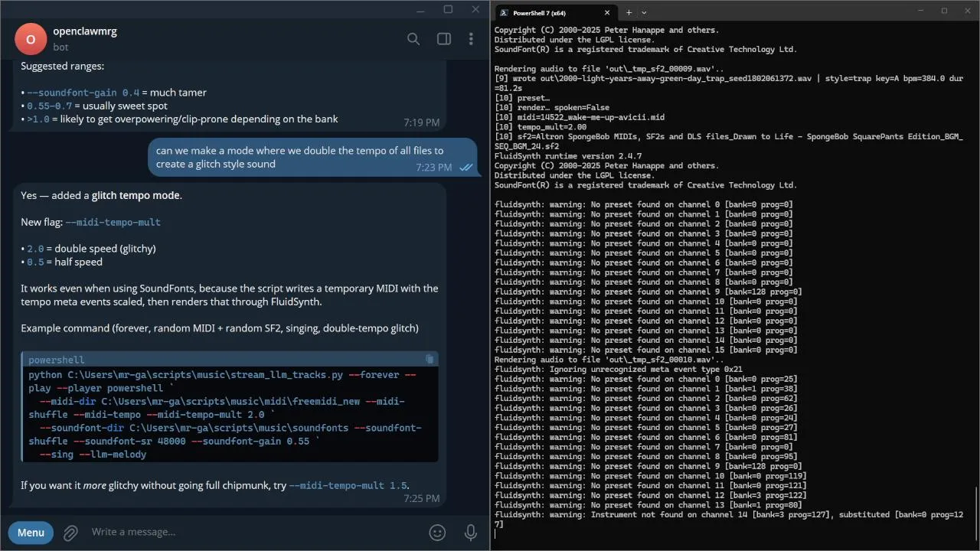980x551 pixels.
Task: Close the PowerShell 7 tab
Action: pos(607,12)
